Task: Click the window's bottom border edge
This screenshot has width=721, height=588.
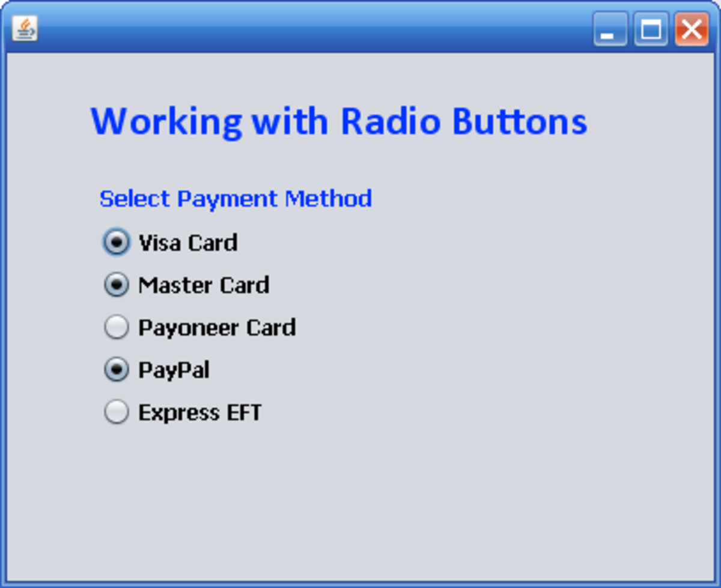Action: [360, 584]
